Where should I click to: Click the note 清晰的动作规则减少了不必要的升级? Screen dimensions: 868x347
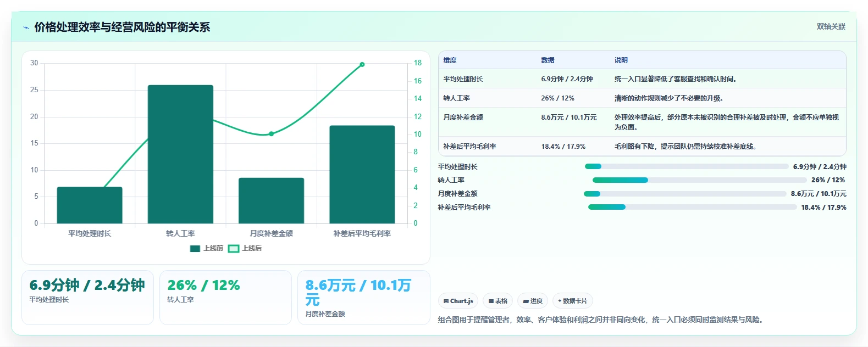click(x=668, y=98)
